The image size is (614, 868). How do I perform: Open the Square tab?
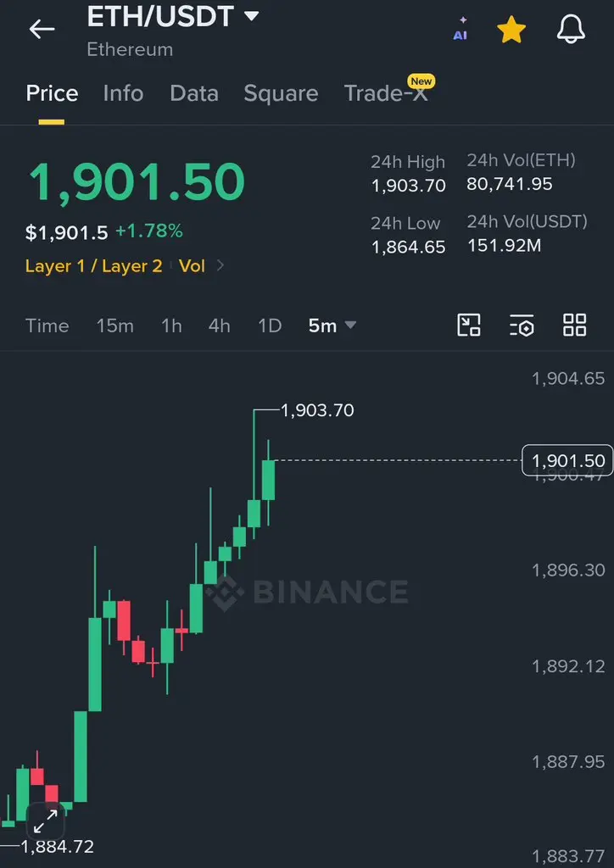tap(281, 93)
